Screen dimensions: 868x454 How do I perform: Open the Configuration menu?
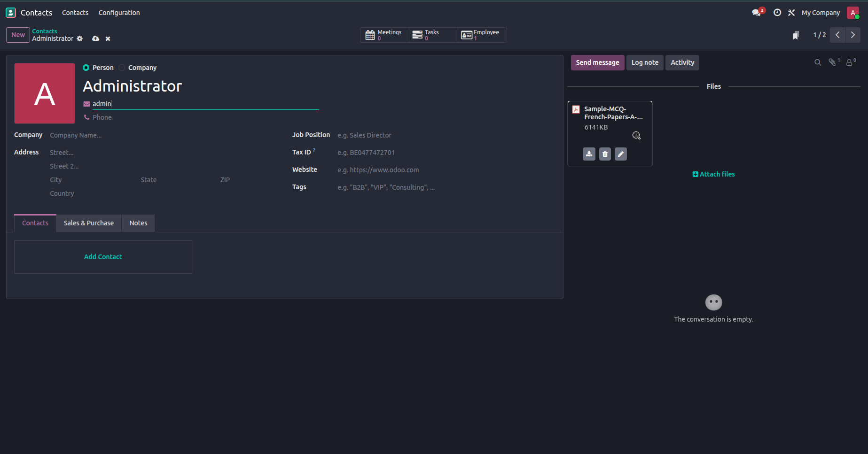119,13
